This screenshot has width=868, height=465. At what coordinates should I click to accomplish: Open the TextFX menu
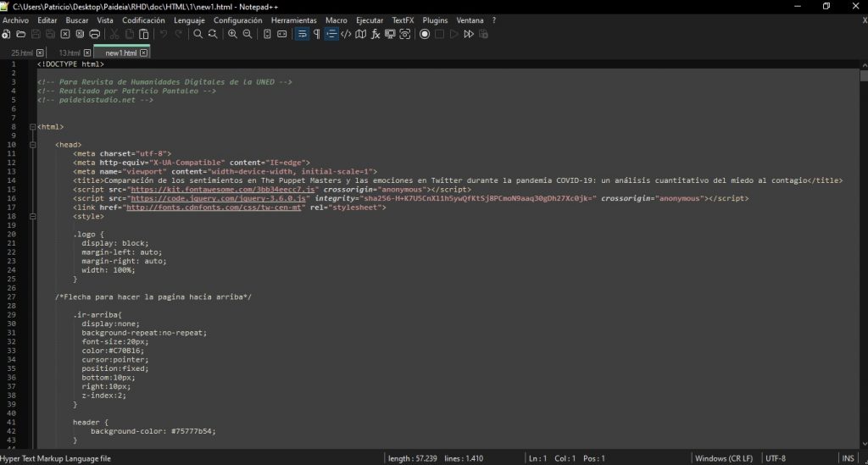(403, 20)
